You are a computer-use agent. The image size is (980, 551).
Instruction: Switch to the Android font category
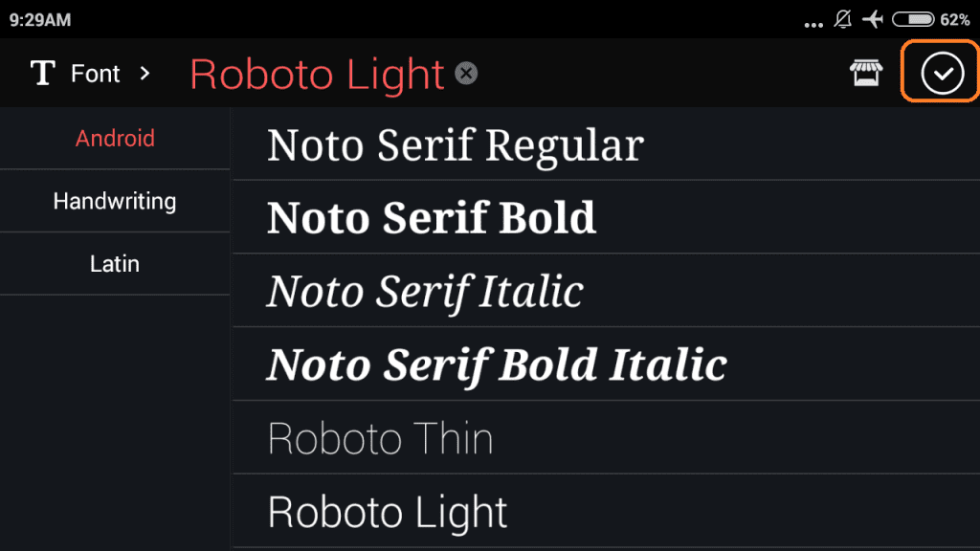click(x=115, y=139)
